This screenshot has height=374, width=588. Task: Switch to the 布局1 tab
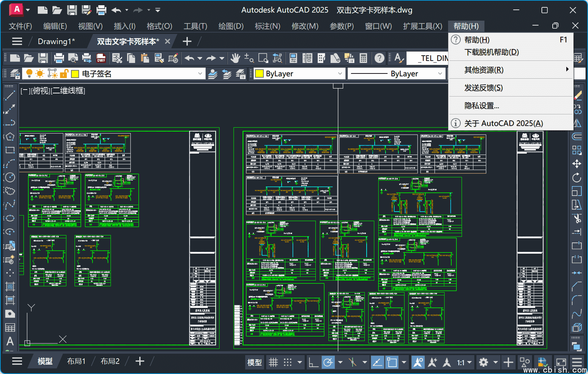pyautogui.click(x=76, y=361)
